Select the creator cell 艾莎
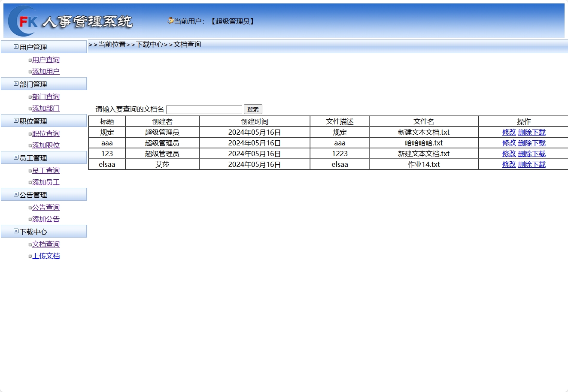Screen dimensions: 568x392 point(162,165)
